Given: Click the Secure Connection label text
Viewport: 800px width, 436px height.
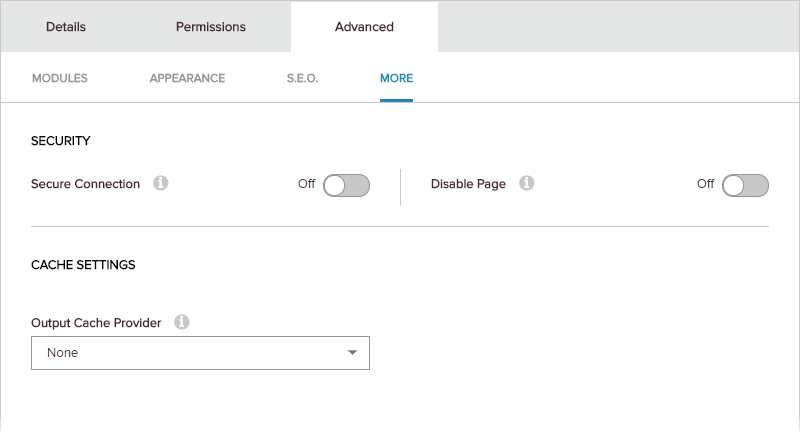Looking at the screenshot, I should tap(85, 184).
